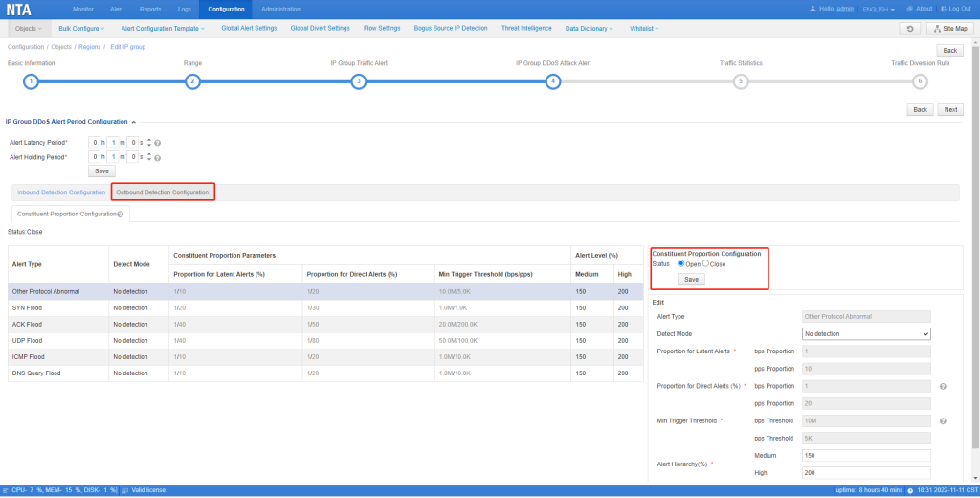
Task: Open the About page icon link
Action: [x=920, y=9]
